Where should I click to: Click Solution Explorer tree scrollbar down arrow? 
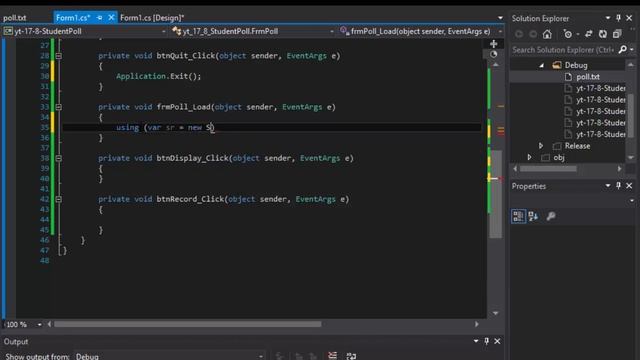tap(631, 157)
